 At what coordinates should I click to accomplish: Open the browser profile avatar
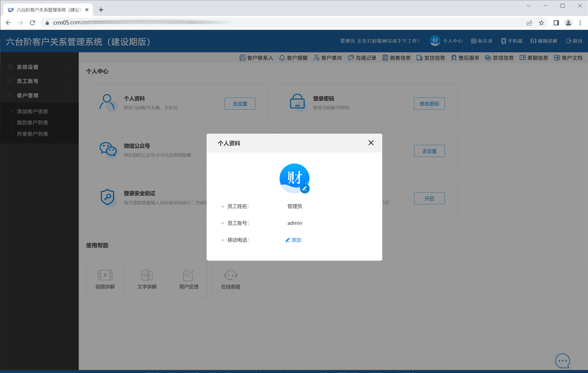pos(568,23)
